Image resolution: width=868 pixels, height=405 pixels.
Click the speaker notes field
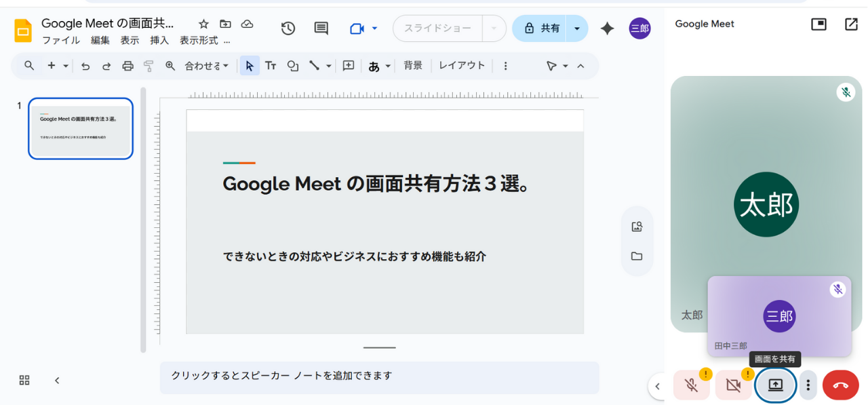pos(379,376)
